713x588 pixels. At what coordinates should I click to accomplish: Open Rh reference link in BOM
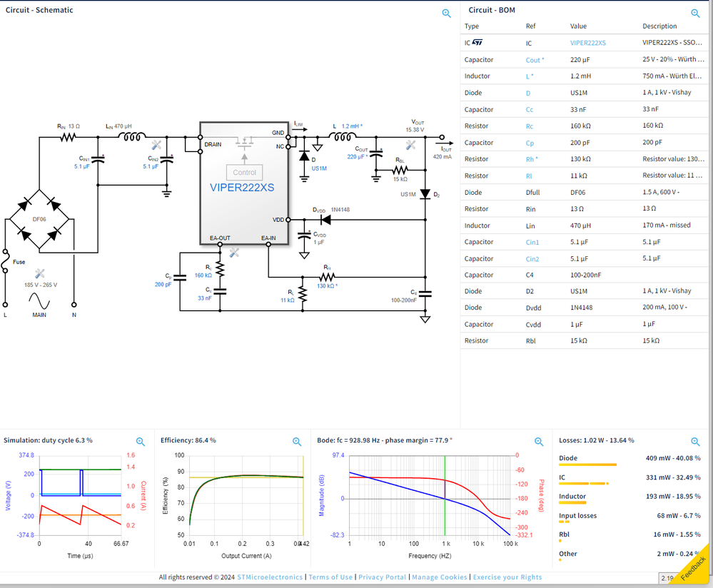tap(532, 159)
